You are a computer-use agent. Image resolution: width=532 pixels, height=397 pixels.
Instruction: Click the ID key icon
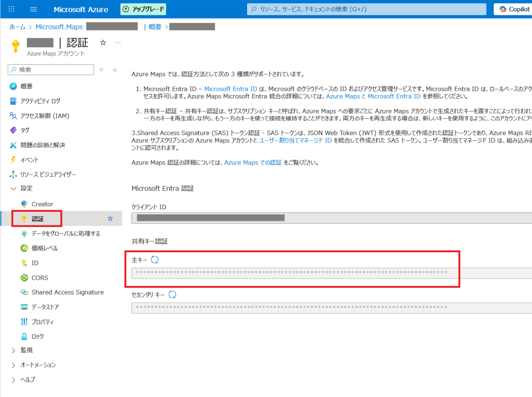point(24,263)
